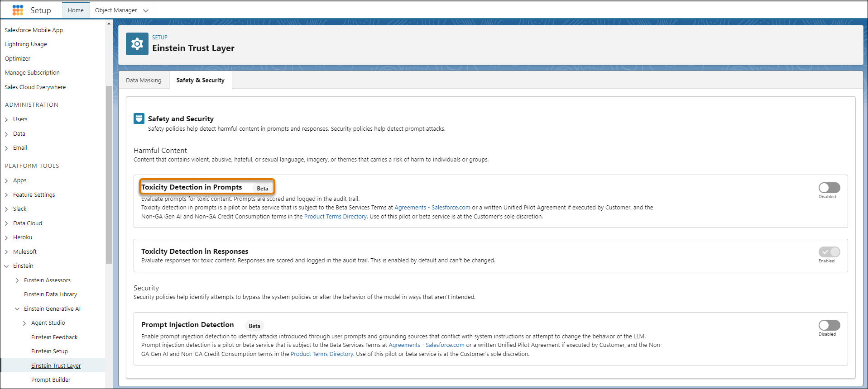The height and width of the screenshot is (389, 868).
Task: Switch to the Home tab
Action: coord(76,10)
